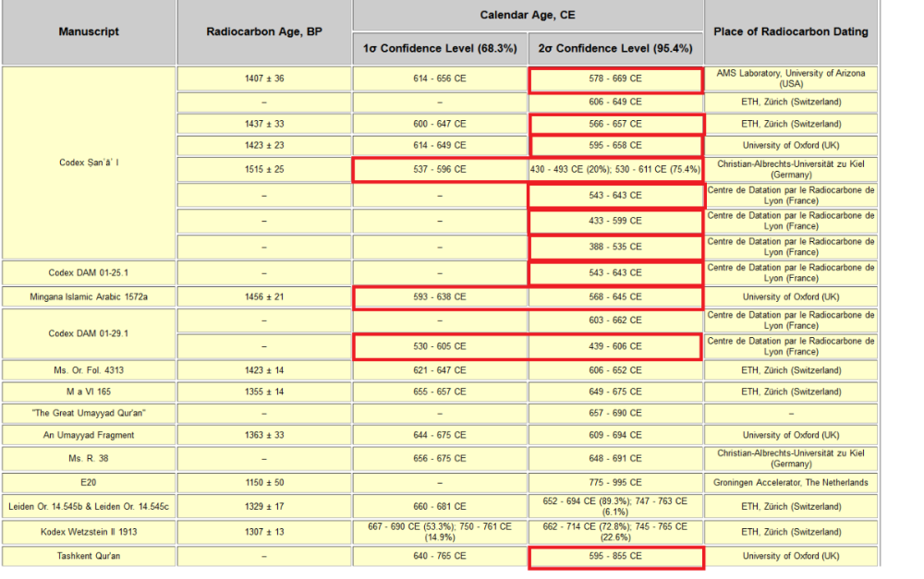Select the Place of Radiocarbon Dating header
Screen dimensions: 924x579
coord(791,31)
